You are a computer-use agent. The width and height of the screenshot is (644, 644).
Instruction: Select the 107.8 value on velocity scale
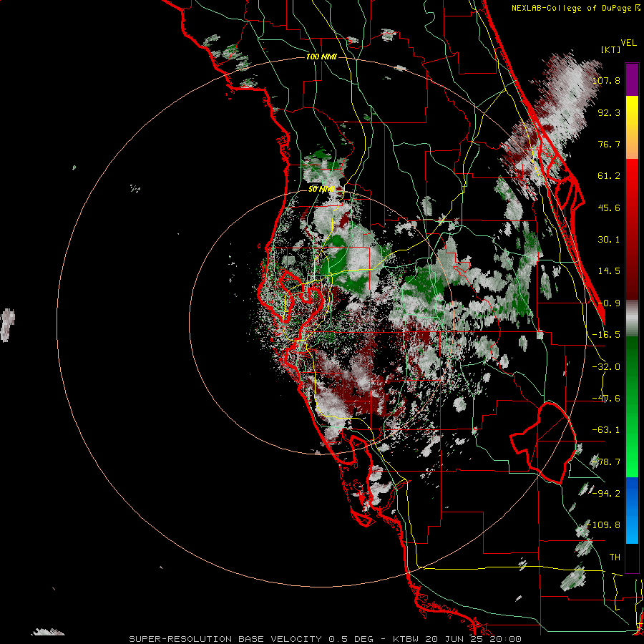(x=606, y=80)
